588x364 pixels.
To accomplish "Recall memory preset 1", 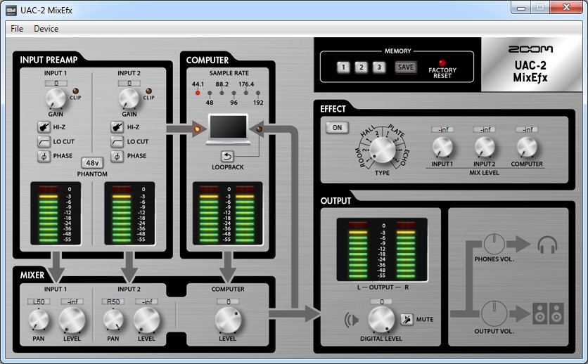I will click(343, 67).
